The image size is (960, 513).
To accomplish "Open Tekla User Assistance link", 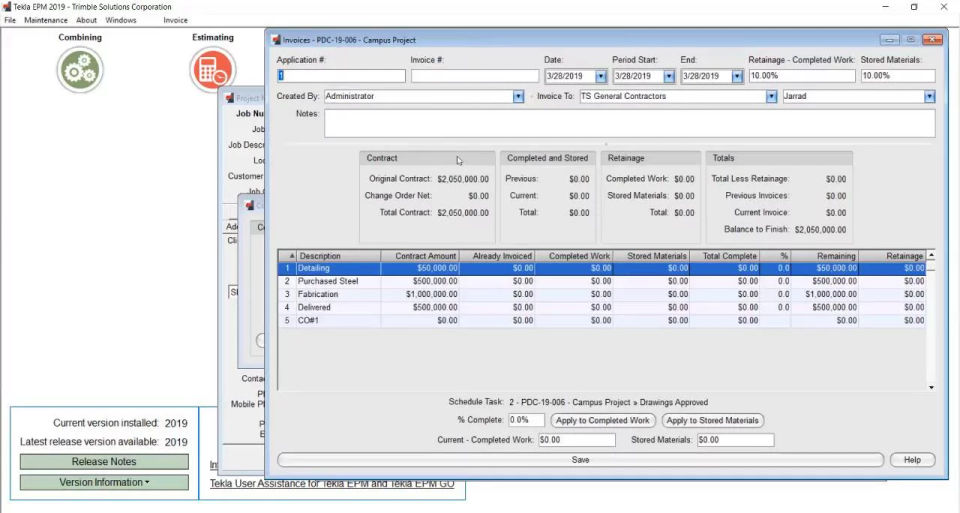I will (332, 484).
